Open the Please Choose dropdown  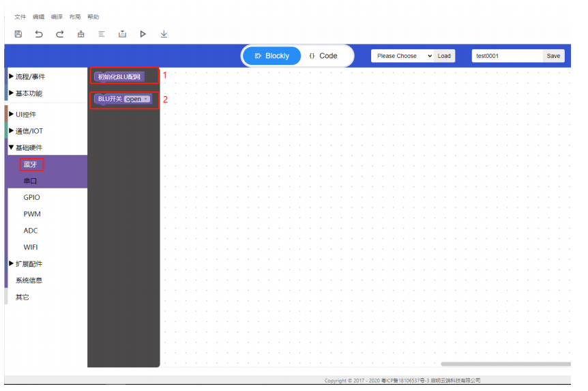coord(402,56)
